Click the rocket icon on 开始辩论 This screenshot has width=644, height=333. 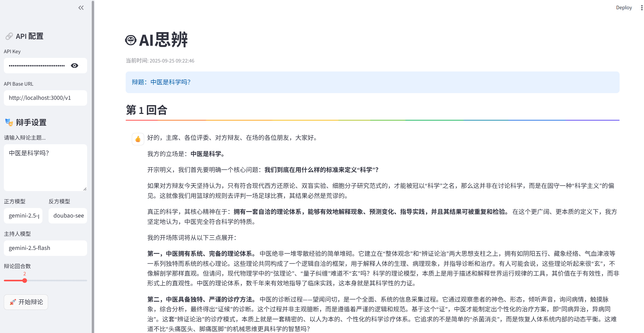tap(13, 302)
